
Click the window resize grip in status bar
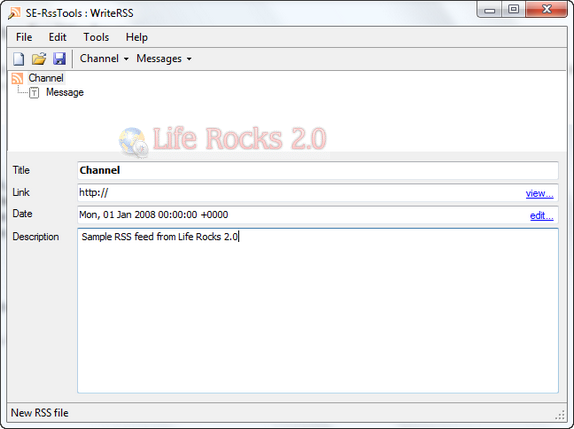[x=560, y=415]
